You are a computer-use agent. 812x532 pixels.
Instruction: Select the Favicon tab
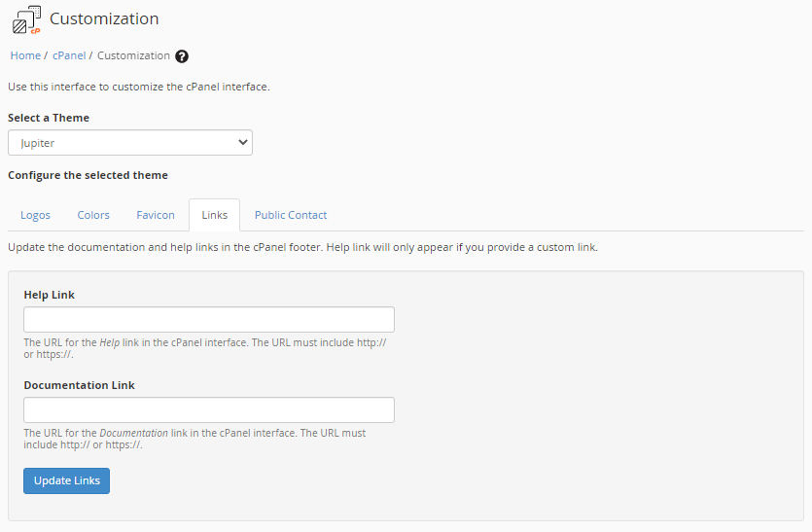156,215
